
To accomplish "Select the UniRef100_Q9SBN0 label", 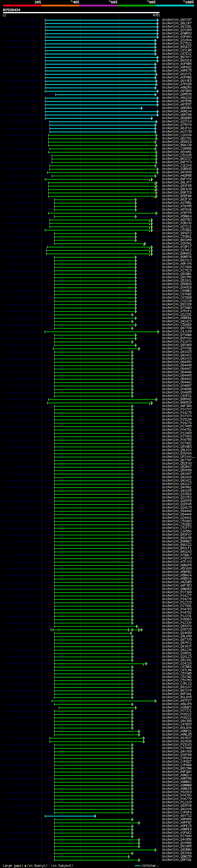I will pyautogui.click(x=177, y=850).
